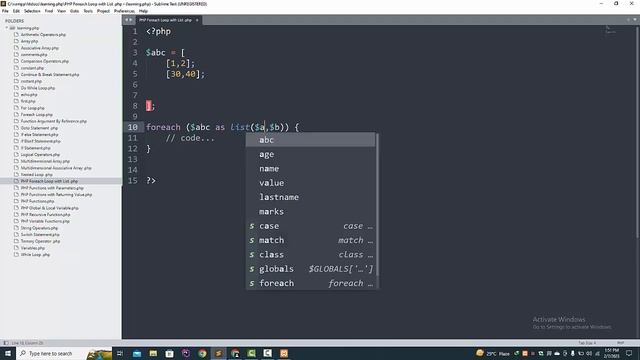The height and width of the screenshot is (360, 640).
Task: Launch Google Chrome from the taskbar
Action: (x=202, y=353)
